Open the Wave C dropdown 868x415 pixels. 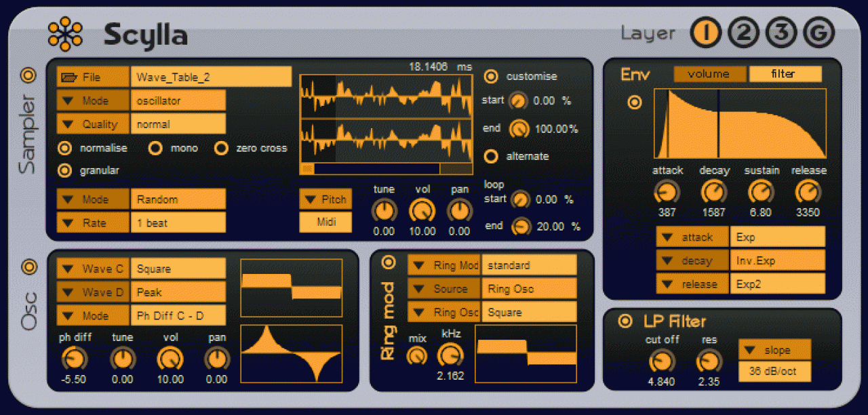(x=93, y=269)
